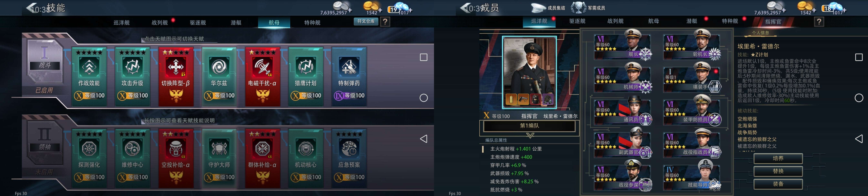
Task: Expand the 第1编队 formation dropdown
Action: 529,126
